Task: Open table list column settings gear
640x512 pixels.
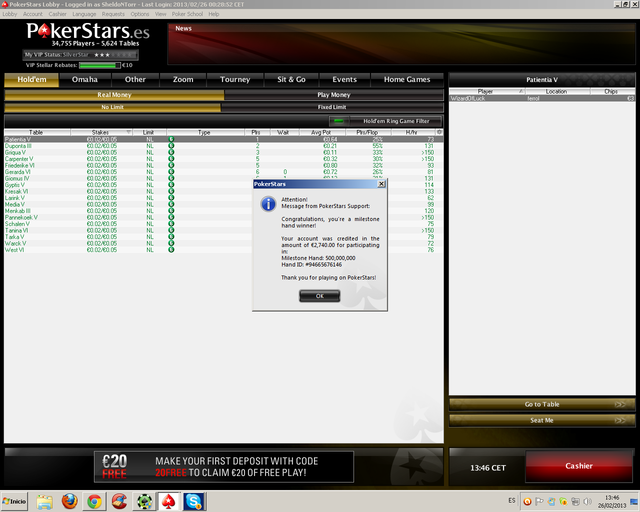Action: click(x=439, y=132)
